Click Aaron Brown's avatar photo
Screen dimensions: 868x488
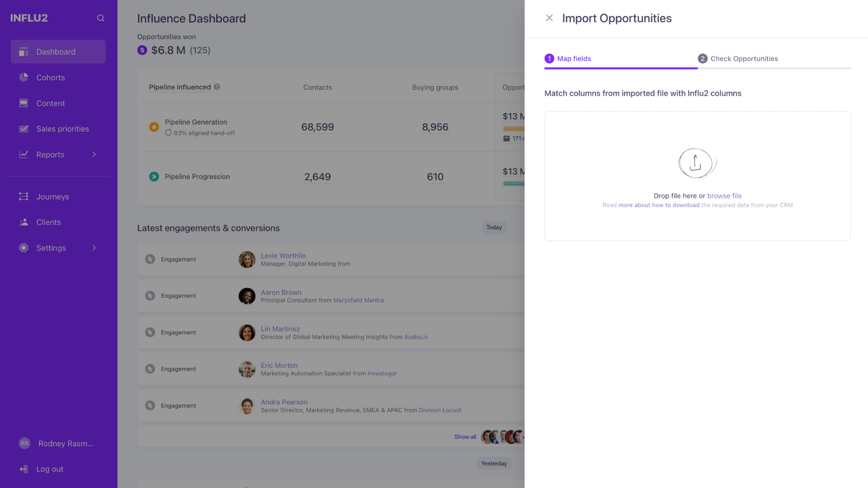(247, 296)
